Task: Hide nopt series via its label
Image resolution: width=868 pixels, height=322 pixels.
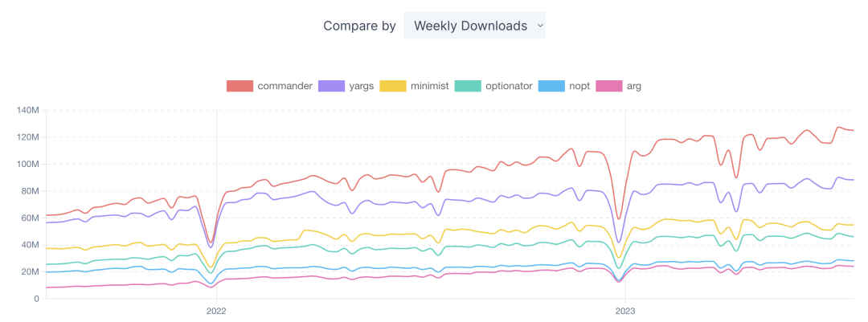Action: pyautogui.click(x=579, y=86)
